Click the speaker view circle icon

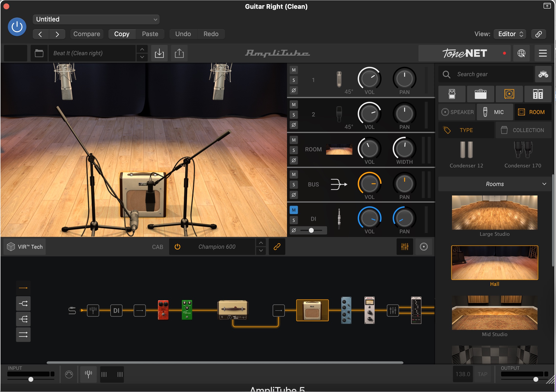pos(424,247)
